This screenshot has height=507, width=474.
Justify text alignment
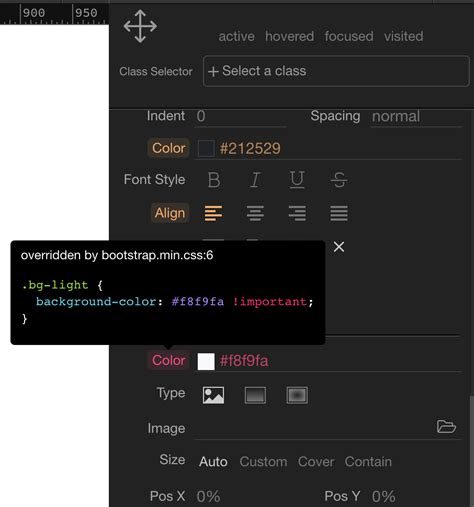point(339,213)
